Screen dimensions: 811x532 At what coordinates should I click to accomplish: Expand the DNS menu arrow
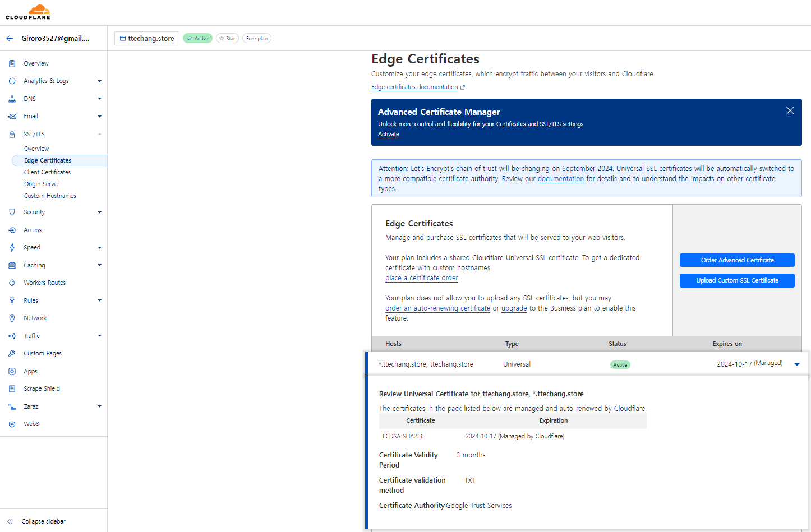point(100,99)
